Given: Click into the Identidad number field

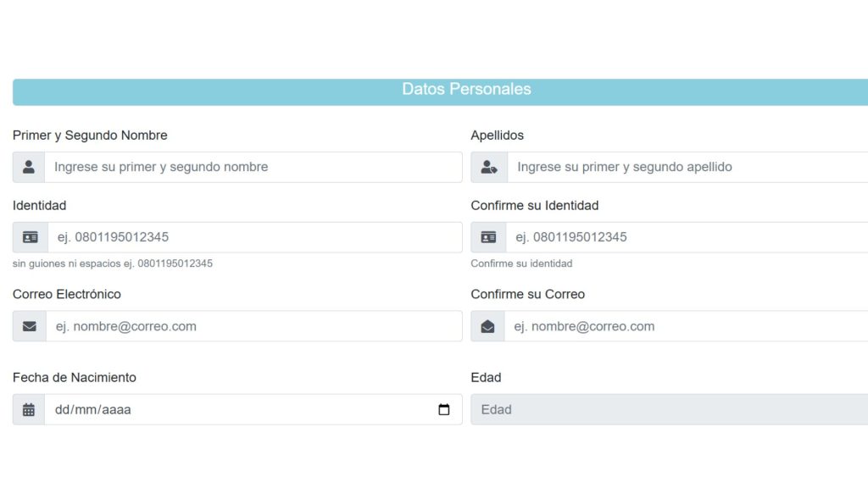Looking at the screenshot, I should pyautogui.click(x=254, y=237).
